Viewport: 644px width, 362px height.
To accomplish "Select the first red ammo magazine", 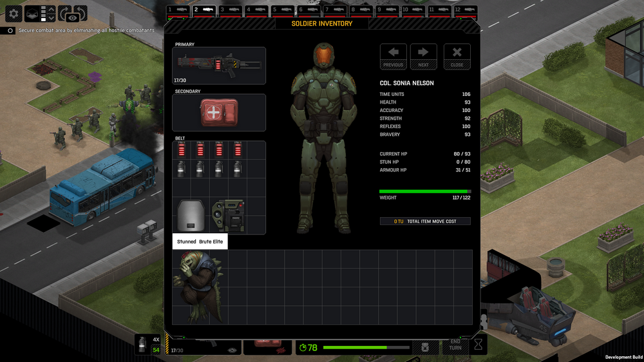I will [x=182, y=150].
